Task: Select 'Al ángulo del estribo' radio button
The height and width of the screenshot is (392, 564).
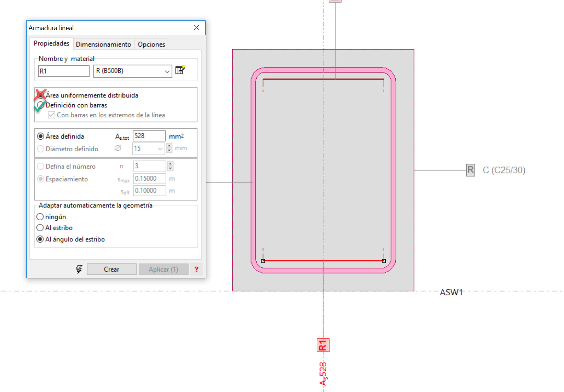Action: [x=40, y=239]
